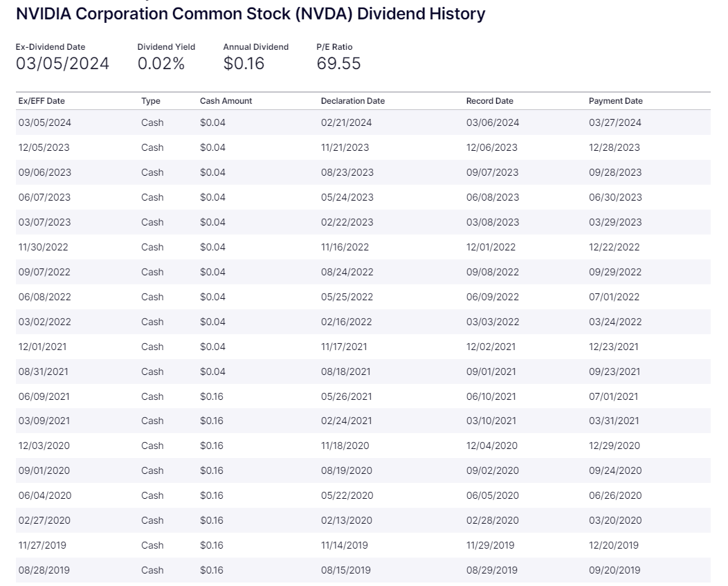Click the Dividend Yield value 0.02%
This screenshot has height=586, width=728.
coord(161,64)
